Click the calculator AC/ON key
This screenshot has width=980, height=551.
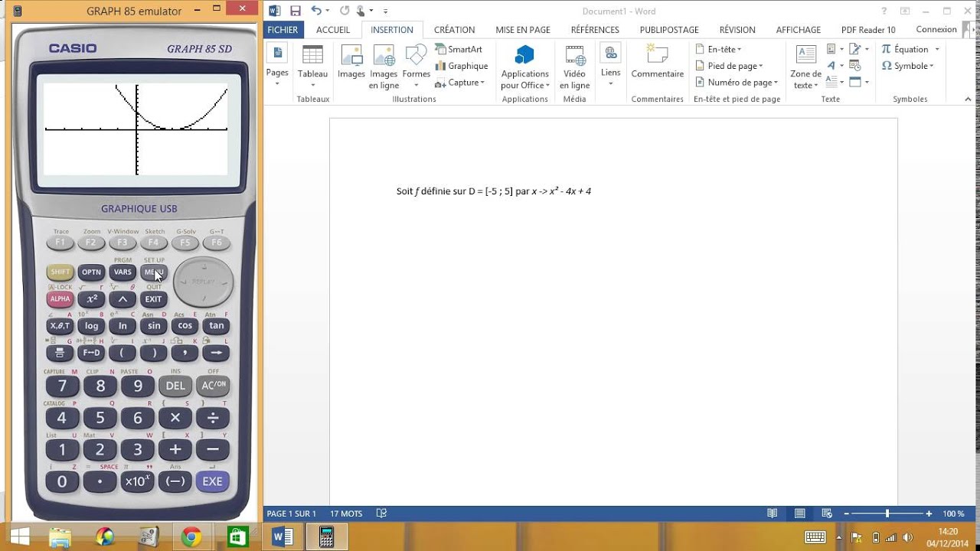tap(213, 386)
